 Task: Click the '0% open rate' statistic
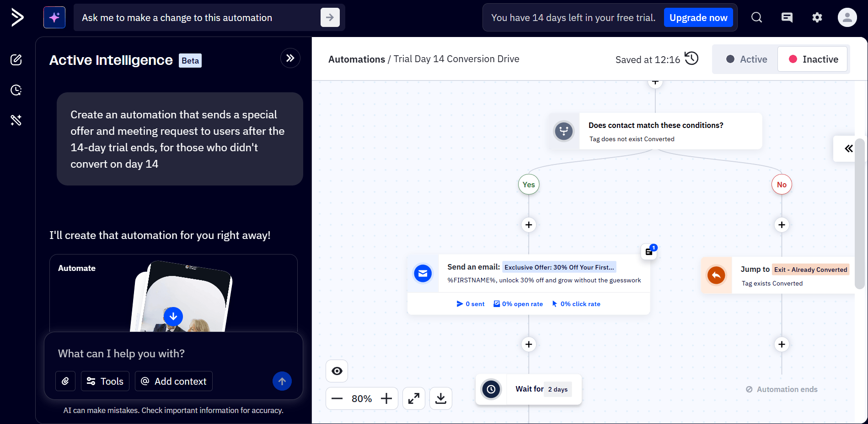click(518, 304)
